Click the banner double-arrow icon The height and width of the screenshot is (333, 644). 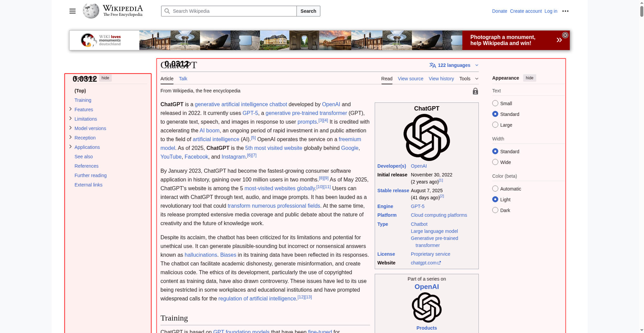point(559,40)
